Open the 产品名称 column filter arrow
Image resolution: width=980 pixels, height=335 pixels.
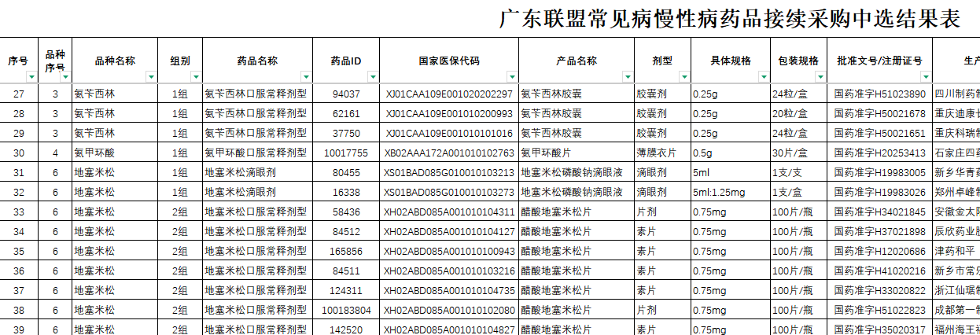click(x=628, y=77)
